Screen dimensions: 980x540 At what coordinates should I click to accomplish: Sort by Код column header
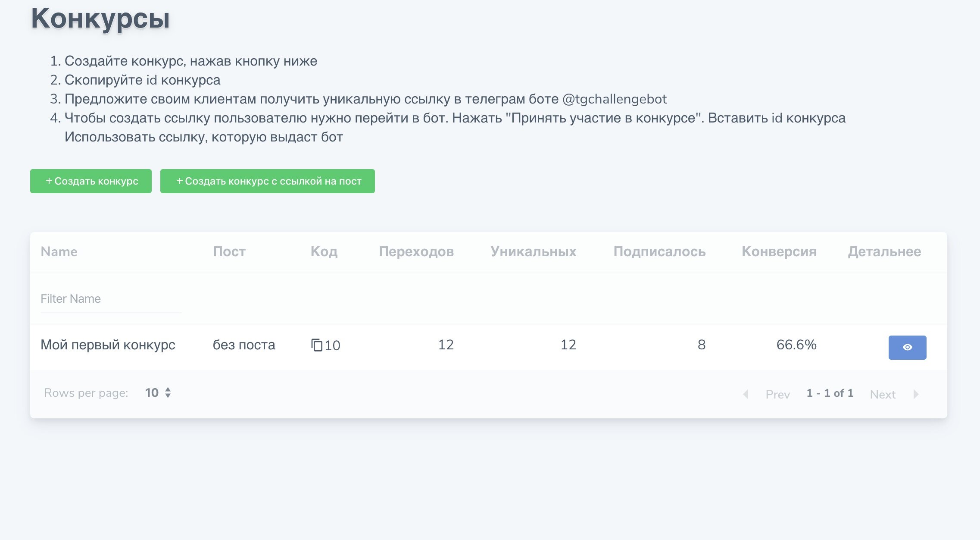point(324,251)
